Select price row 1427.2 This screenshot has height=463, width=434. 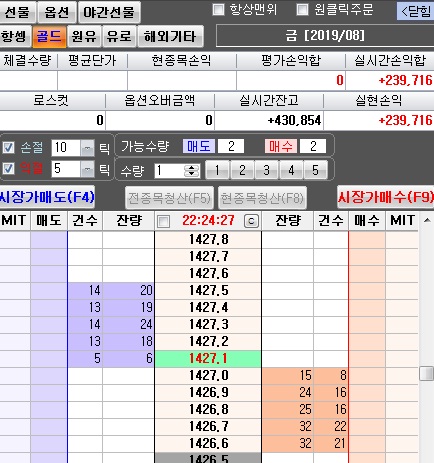[208, 342]
